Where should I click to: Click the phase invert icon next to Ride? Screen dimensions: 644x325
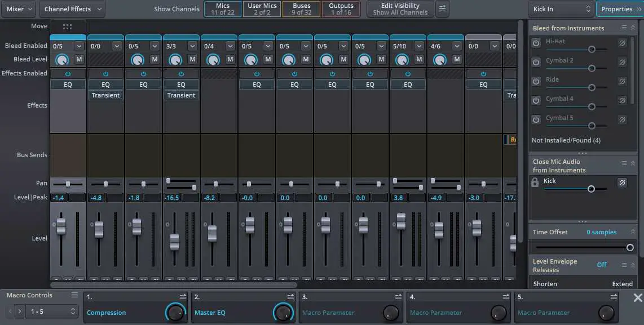click(623, 81)
